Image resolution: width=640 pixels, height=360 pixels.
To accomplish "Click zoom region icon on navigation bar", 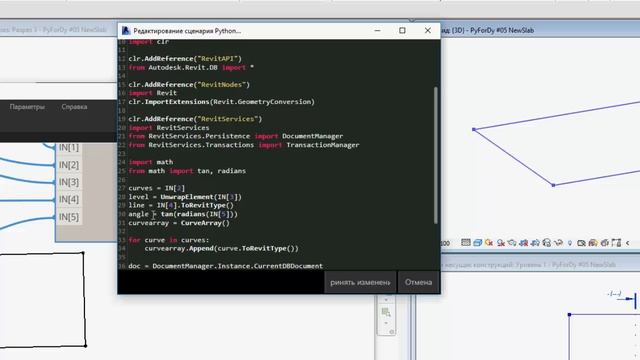I will tap(386, 313).
